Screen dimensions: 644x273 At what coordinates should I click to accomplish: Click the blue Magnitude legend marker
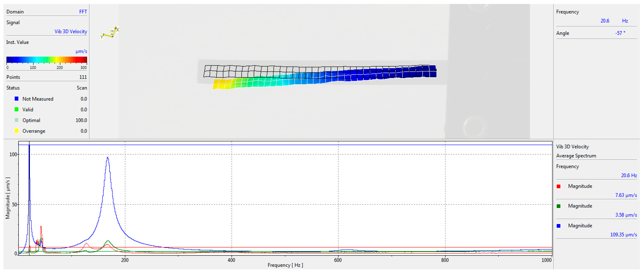coord(558,226)
